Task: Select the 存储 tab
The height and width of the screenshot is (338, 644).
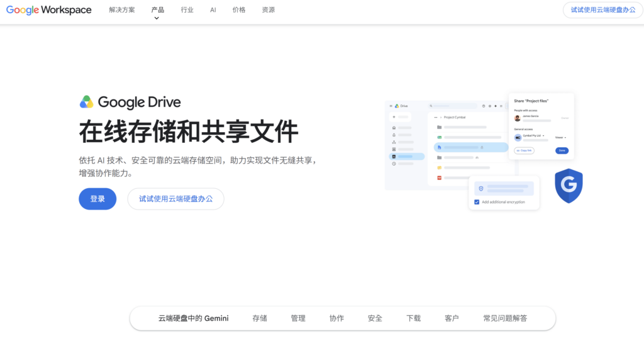Action: (x=260, y=318)
